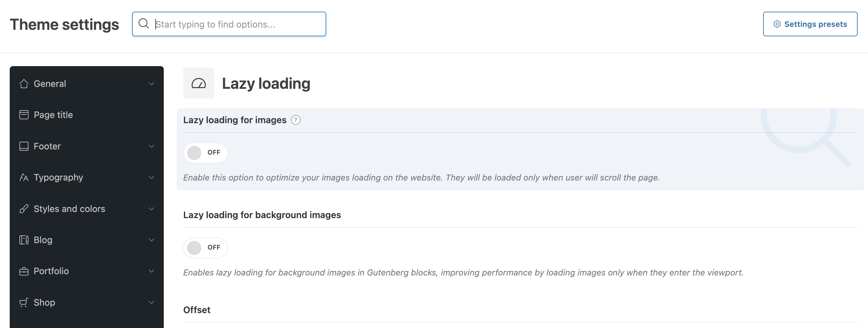Open the Styles and colors menu

(x=69, y=209)
